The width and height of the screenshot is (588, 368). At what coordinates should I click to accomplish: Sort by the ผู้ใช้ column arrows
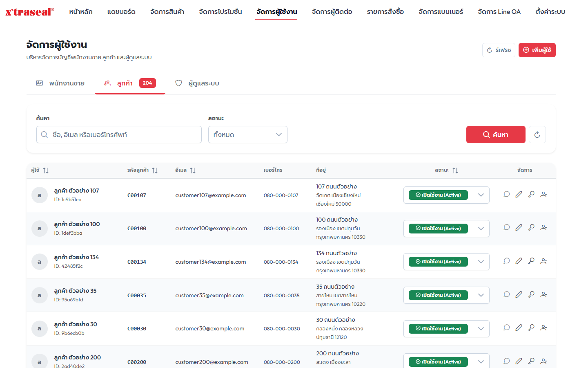point(46,171)
